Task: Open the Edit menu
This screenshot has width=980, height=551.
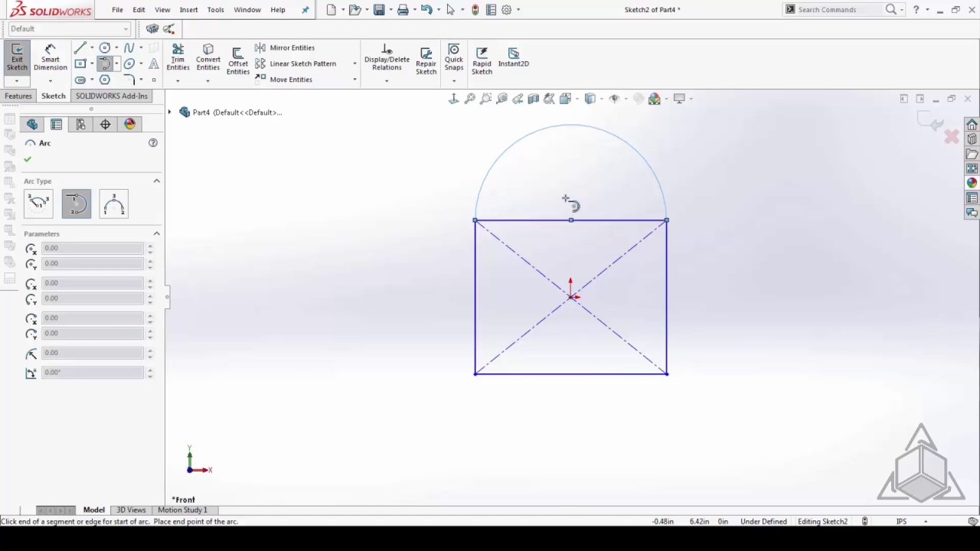Action: point(139,10)
